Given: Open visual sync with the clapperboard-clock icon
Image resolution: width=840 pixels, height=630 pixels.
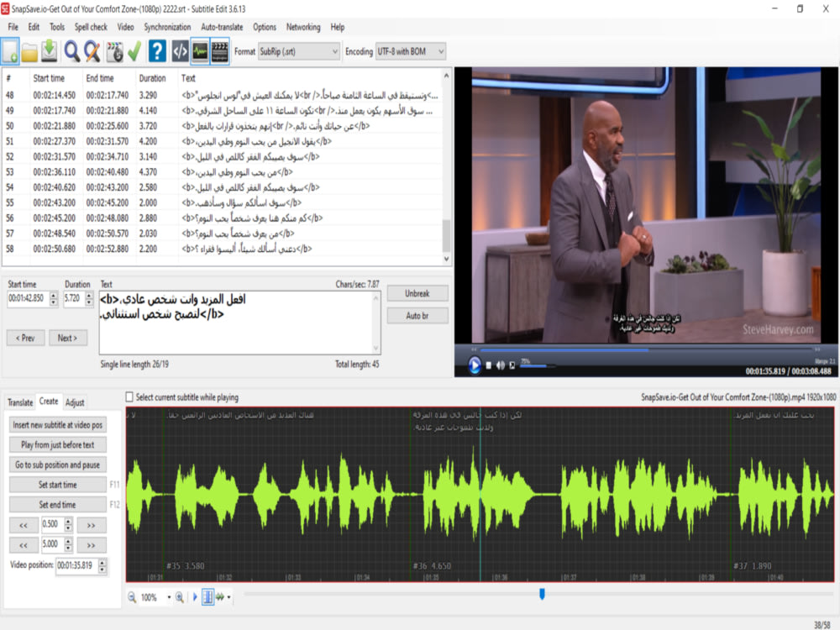Looking at the screenshot, I should [x=114, y=50].
